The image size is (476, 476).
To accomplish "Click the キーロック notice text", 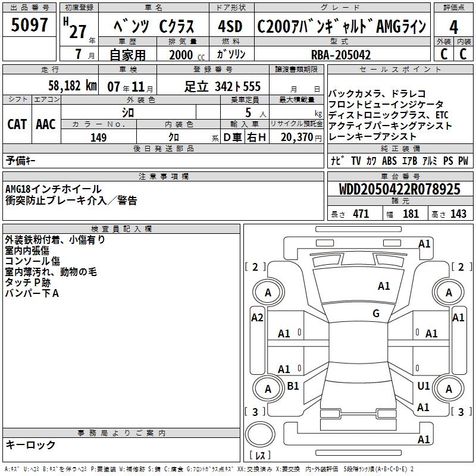I will coord(30,444).
